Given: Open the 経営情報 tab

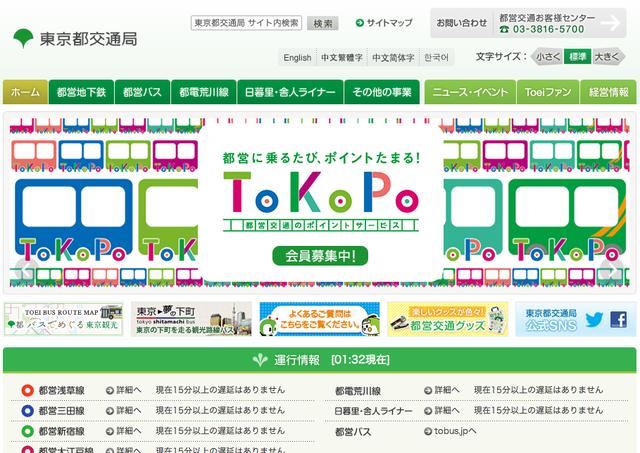Looking at the screenshot, I should (608, 92).
